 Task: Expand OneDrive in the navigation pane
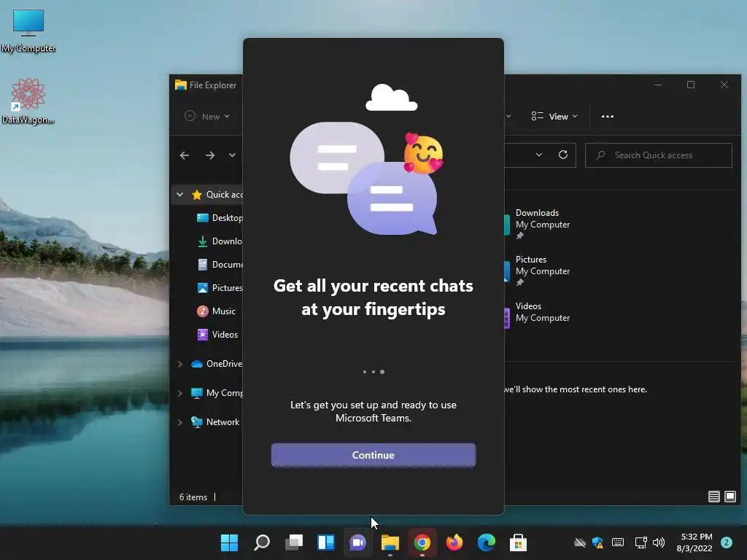tap(179, 364)
